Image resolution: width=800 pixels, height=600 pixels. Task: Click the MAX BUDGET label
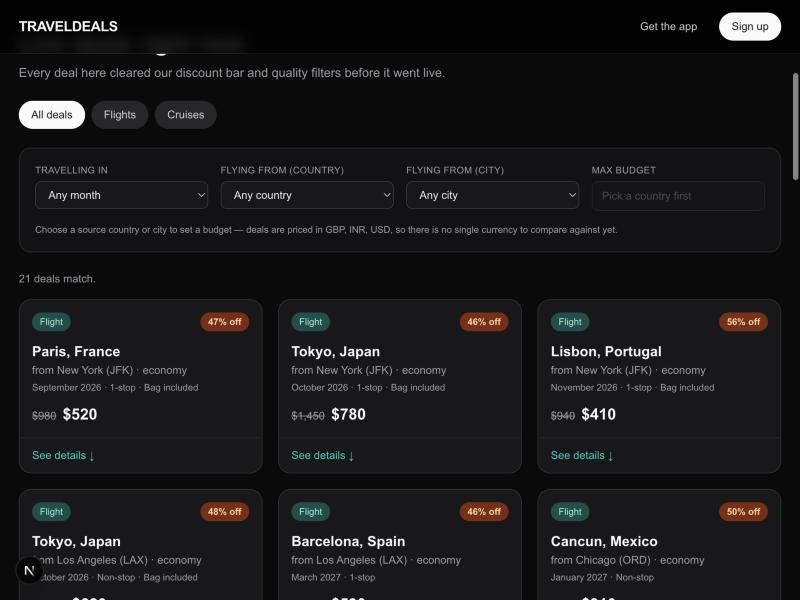pyautogui.click(x=623, y=170)
